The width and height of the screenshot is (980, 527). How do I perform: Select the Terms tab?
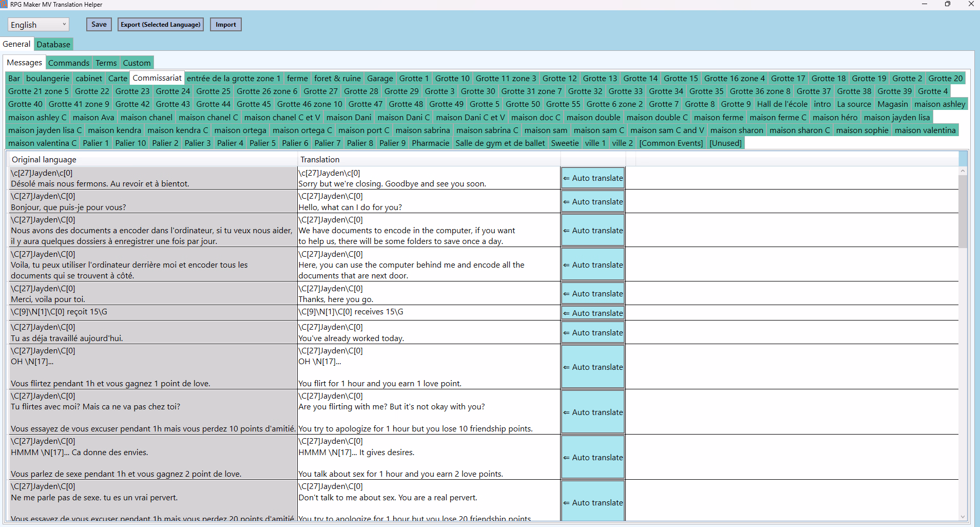[x=106, y=63]
